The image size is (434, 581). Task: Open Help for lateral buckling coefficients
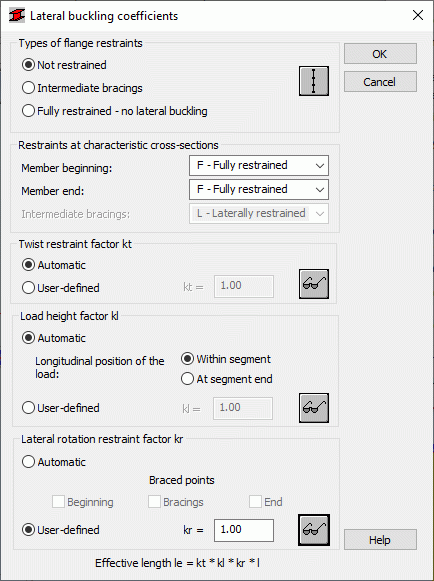(x=380, y=540)
